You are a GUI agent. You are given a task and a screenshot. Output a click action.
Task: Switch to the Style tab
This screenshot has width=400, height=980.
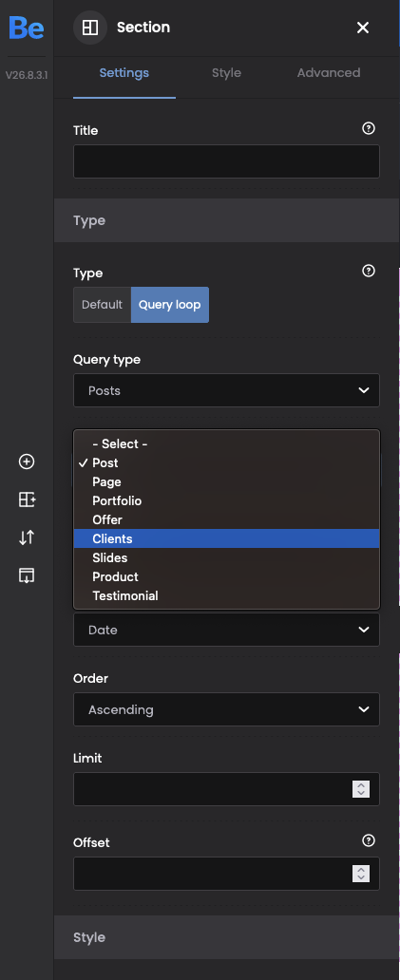click(x=226, y=73)
